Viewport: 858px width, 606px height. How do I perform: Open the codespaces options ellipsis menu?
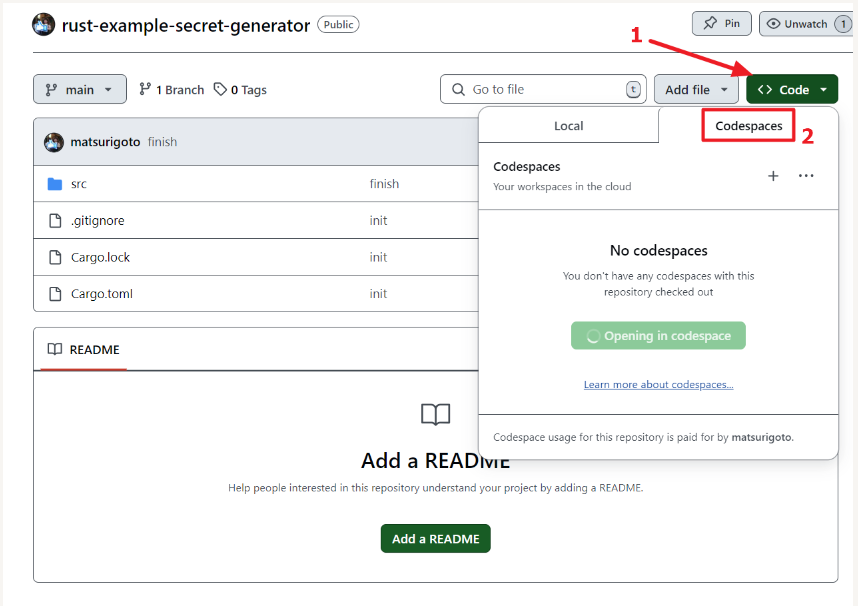(x=806, y=176)
